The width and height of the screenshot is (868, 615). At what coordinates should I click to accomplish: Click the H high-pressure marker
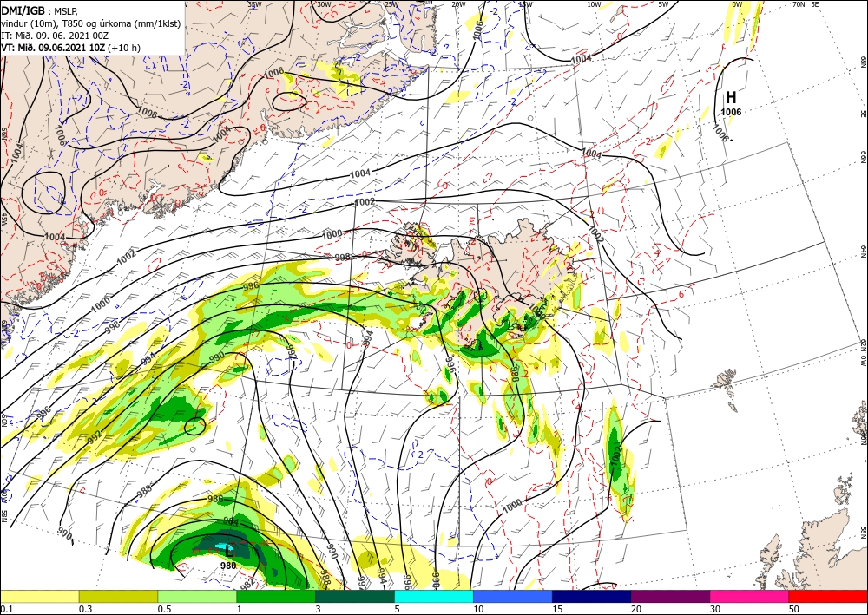click(x=731, y=97)
